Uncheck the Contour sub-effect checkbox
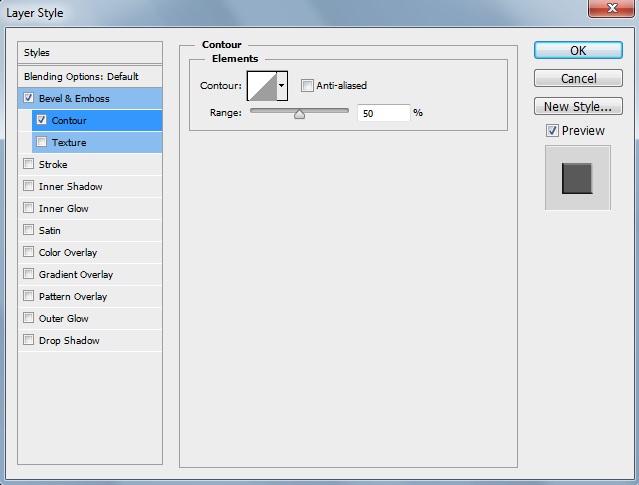This screenshot has height=485, width=639. [x=42, y=120]
